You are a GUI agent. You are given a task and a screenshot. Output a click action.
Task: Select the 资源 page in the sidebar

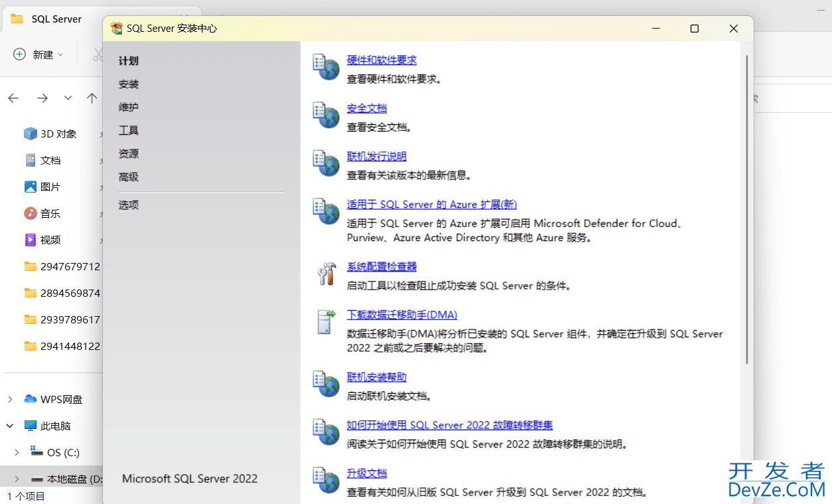click(x=129, y=153)
